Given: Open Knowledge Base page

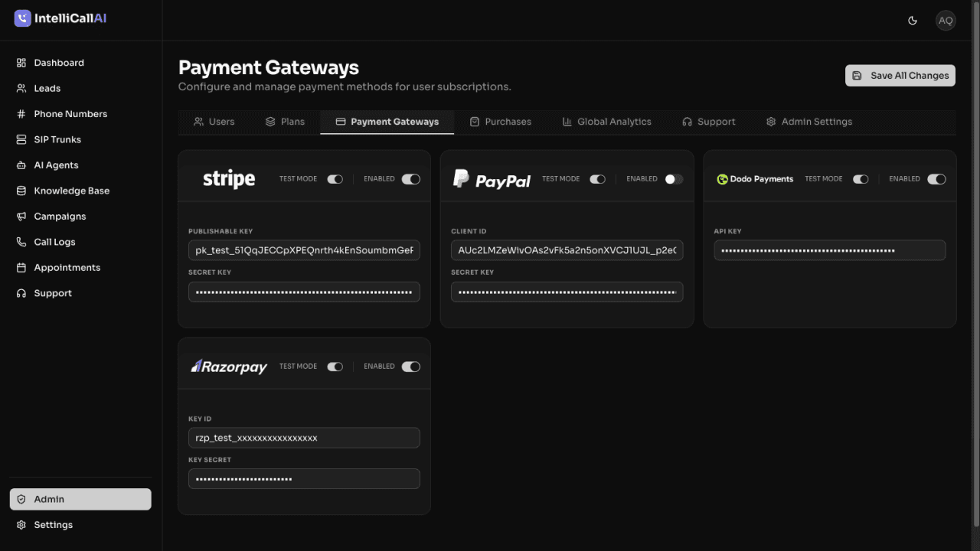Looking at the screenshot, I should 80,191.
